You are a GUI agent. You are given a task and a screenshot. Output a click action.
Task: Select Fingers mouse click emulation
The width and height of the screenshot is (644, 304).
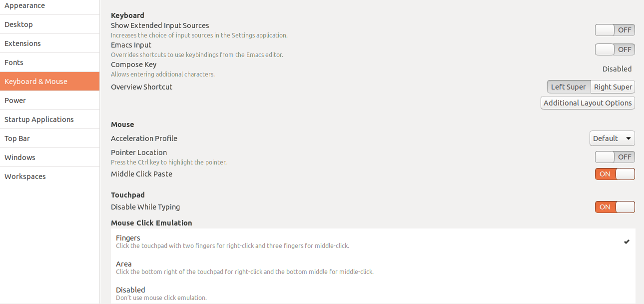pos(373,241)
